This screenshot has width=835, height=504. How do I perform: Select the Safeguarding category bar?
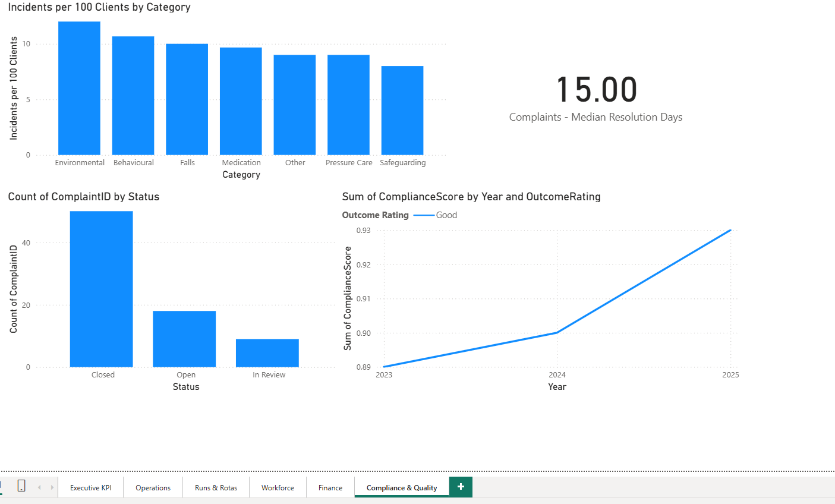tap(402, 107)
